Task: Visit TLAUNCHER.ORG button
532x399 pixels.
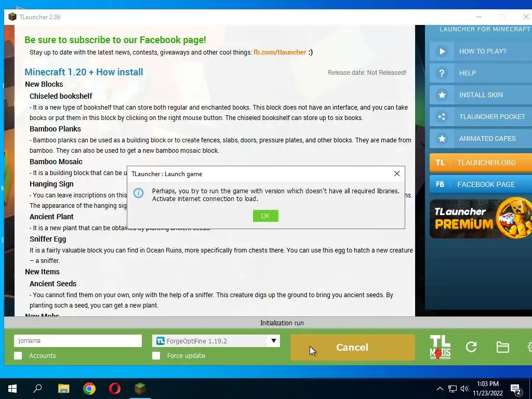Action: [x=481, y=163]
